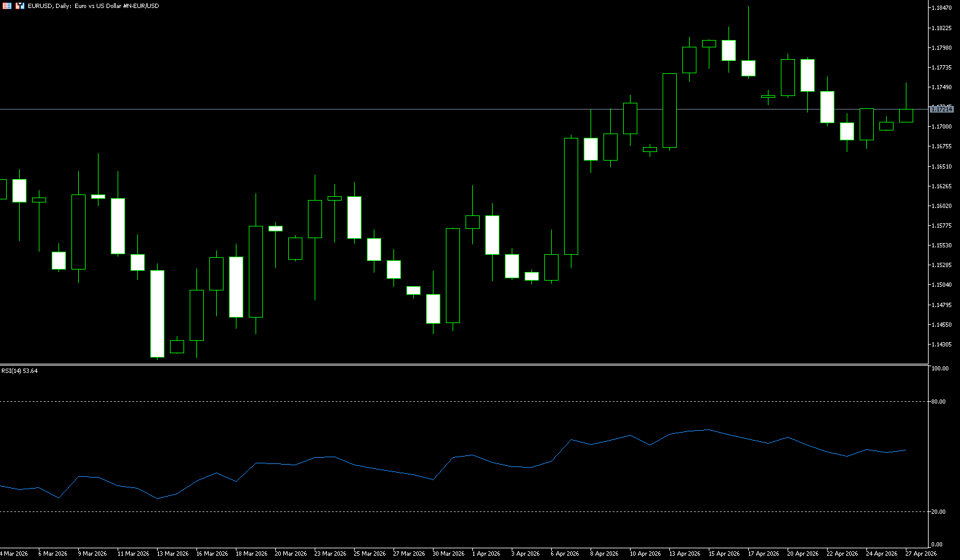This screenshot has width=960, height=560.
Task: Click the 1.18470 price scale label
Action: [x=942, y=8]
